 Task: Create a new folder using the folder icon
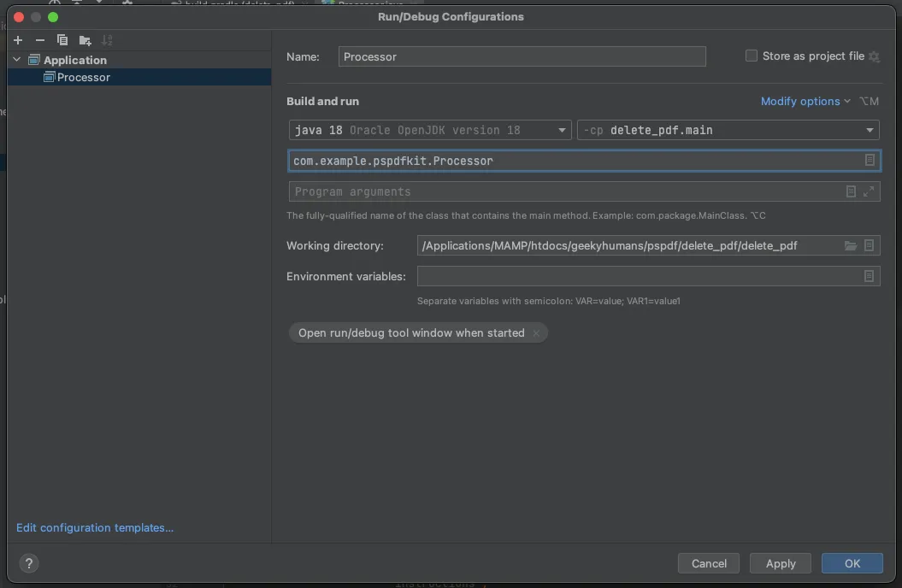pos(84,39)
